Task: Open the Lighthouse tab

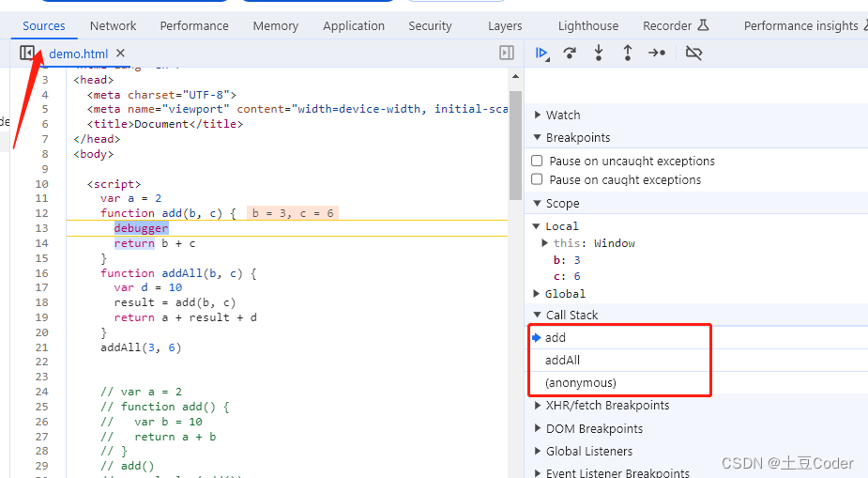Action: click(x=588, y=25)
